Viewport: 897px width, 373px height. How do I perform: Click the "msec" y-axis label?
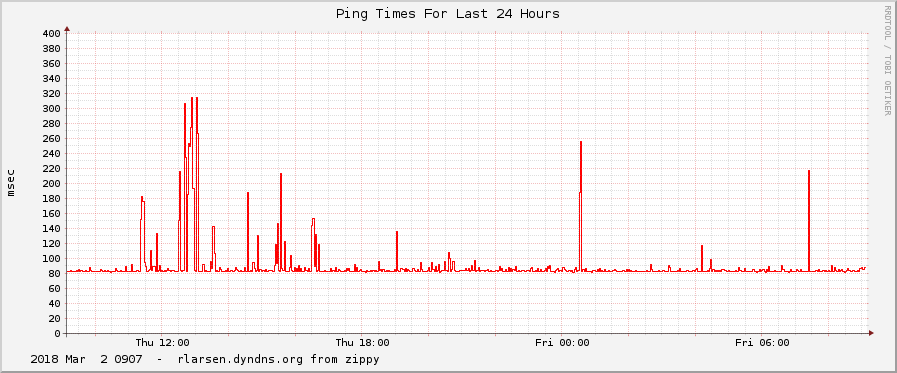(11, 182)
